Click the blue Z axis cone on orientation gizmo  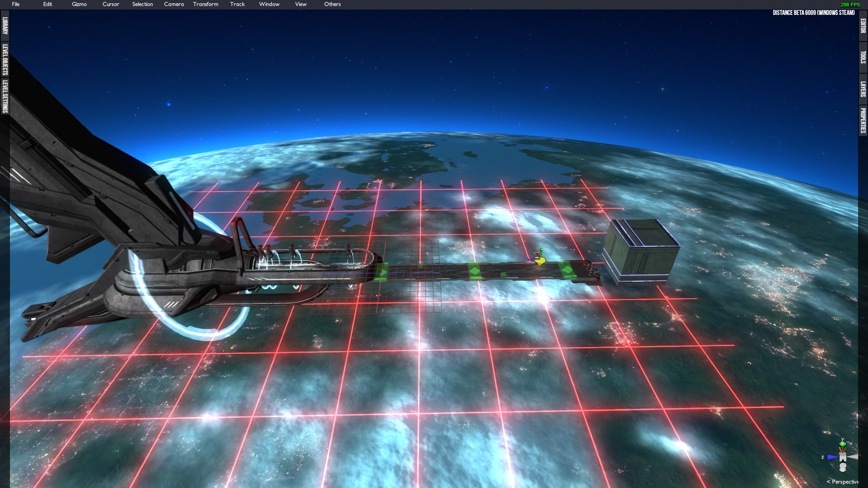click(832, 457)
